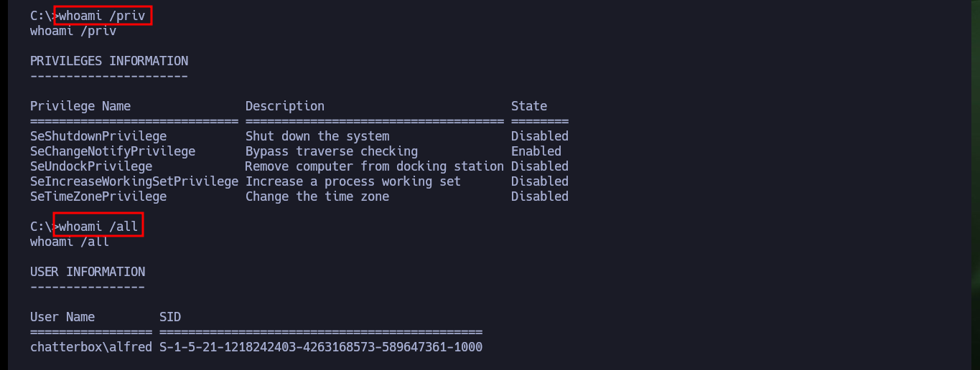Select the SeChangeNotifyPrivilege entry
This screenshot has height=370, width=980.
pos(113,151)
